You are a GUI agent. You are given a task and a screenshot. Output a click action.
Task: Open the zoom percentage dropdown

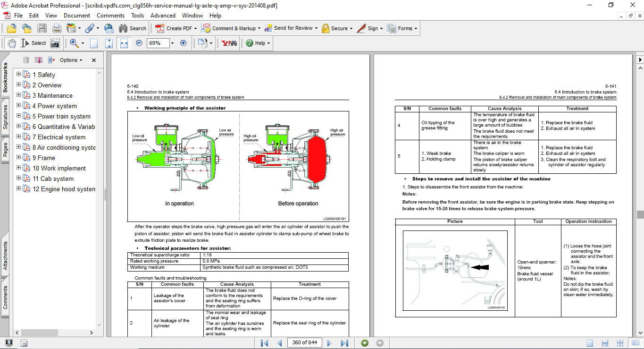tap(172, 43)
